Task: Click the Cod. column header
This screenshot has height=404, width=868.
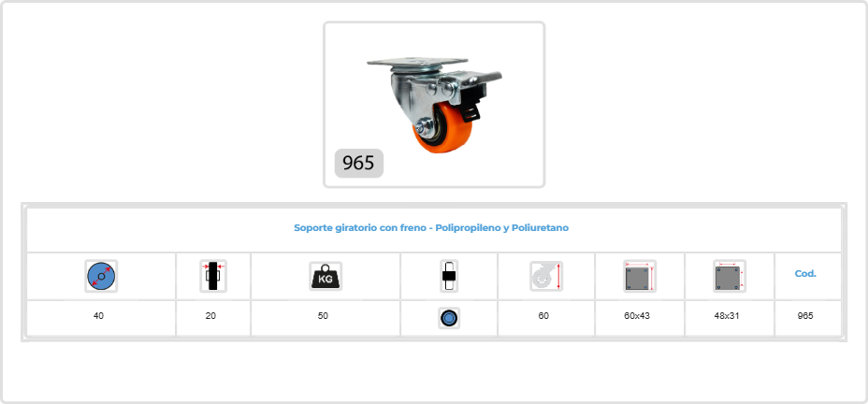Action: [805, 273]
